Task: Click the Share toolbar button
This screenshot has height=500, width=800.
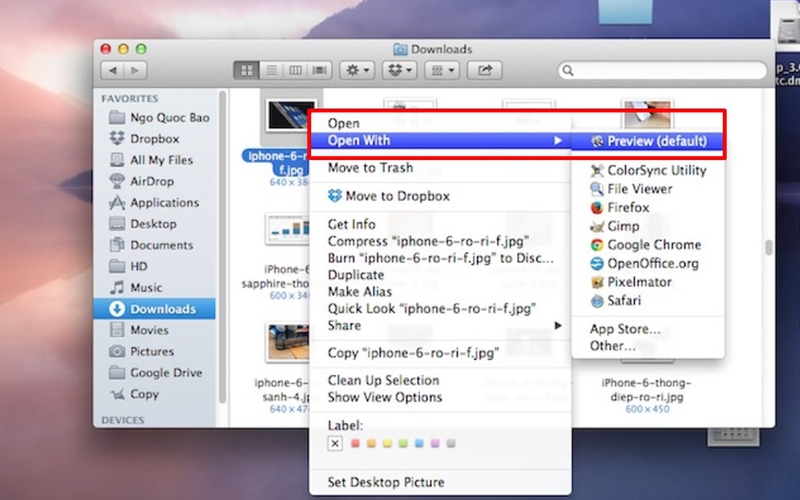Action: pos(484,70)
